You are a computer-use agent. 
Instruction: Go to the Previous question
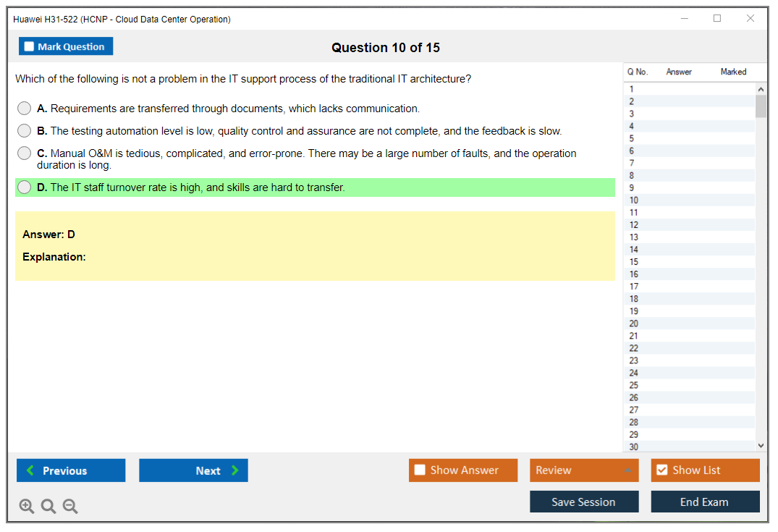coord(71,470)
